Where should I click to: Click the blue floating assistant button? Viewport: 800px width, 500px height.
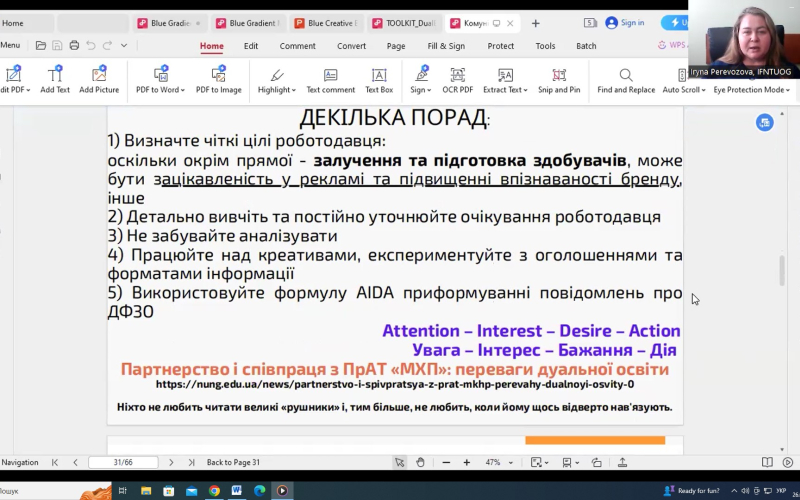tap(764, 122)
